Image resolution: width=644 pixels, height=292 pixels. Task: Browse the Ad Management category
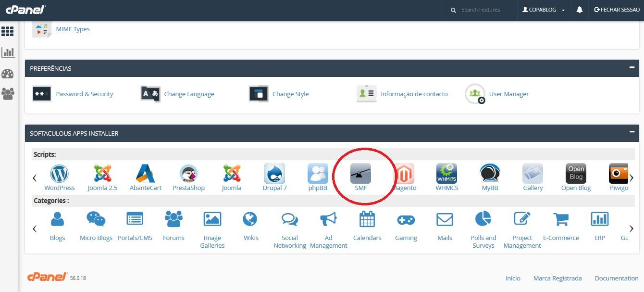pos(329,230)
